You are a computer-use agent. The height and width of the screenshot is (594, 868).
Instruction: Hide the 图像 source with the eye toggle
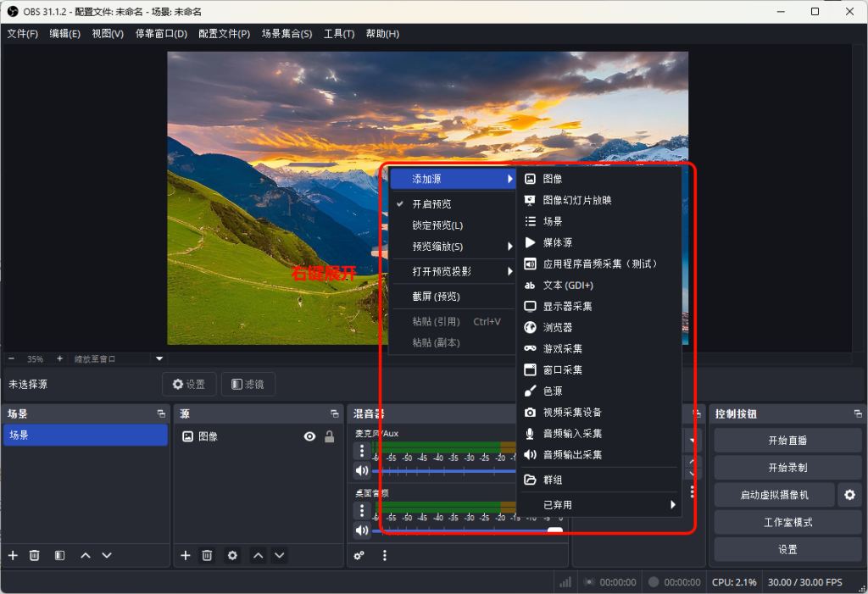click(309, 436)
